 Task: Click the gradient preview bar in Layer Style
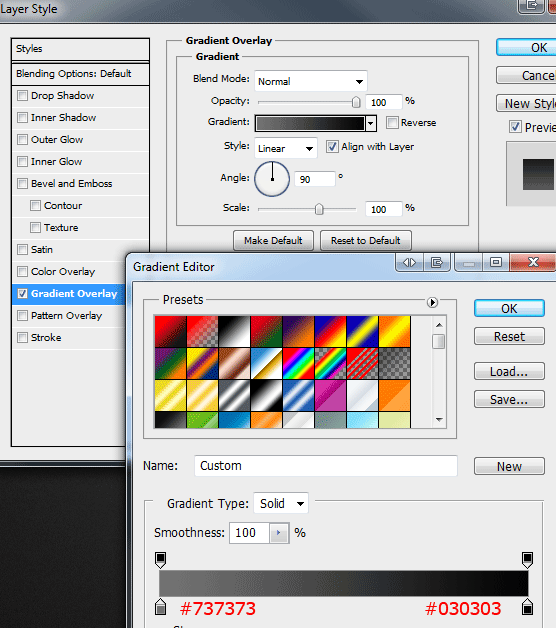[310, 123]
